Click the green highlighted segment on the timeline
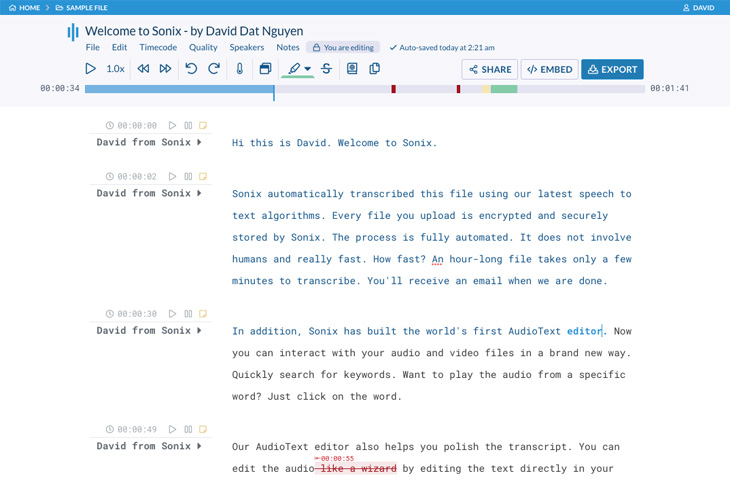 click(x=504, y=89)
